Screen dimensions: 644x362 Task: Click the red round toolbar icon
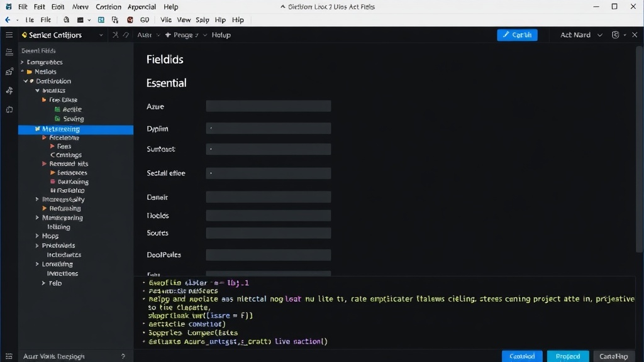pyautogui.click(x=130, y=19)
